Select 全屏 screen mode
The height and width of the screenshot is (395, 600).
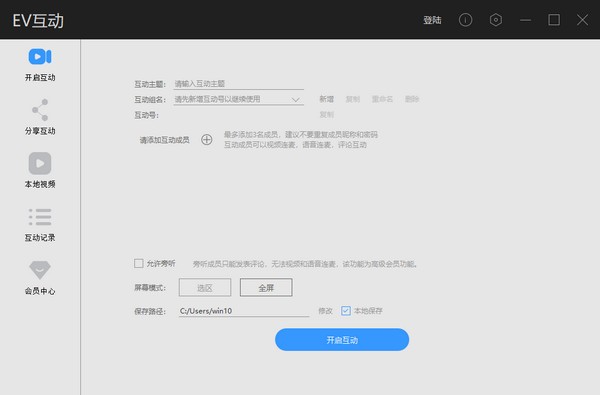click(x=266, y=287)
